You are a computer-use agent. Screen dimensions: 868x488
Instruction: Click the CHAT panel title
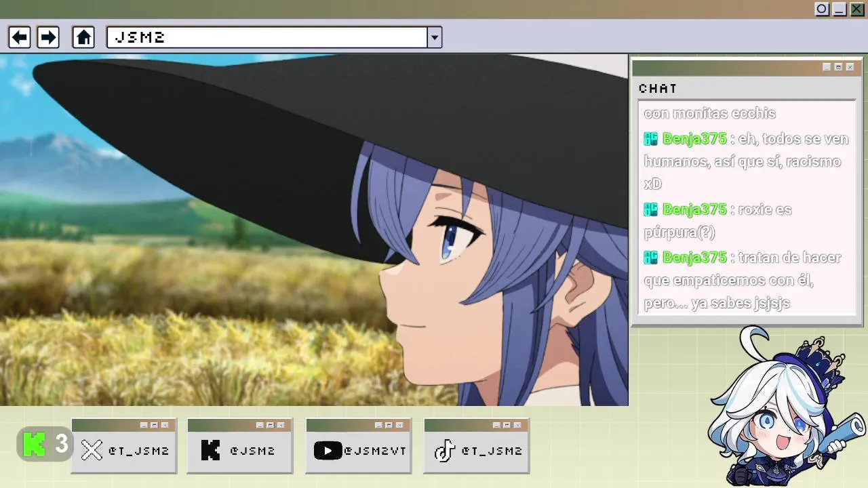tap(658, 89)
